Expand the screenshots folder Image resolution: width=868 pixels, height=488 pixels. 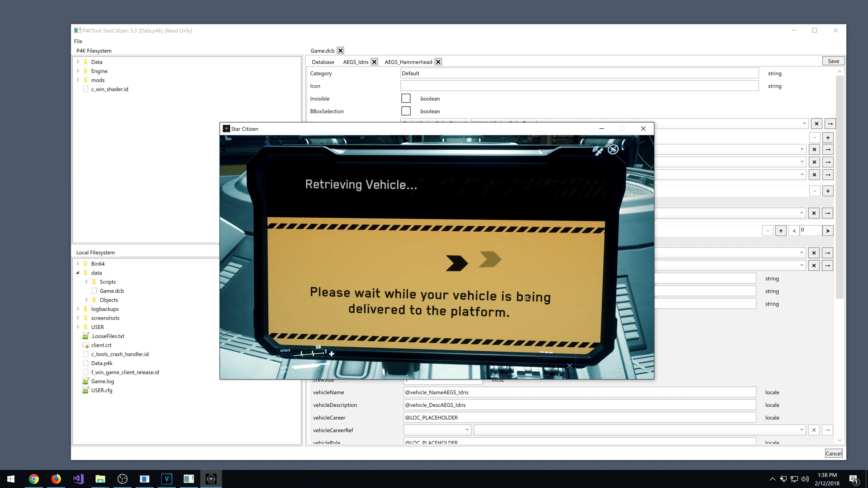tap(78, 318)
